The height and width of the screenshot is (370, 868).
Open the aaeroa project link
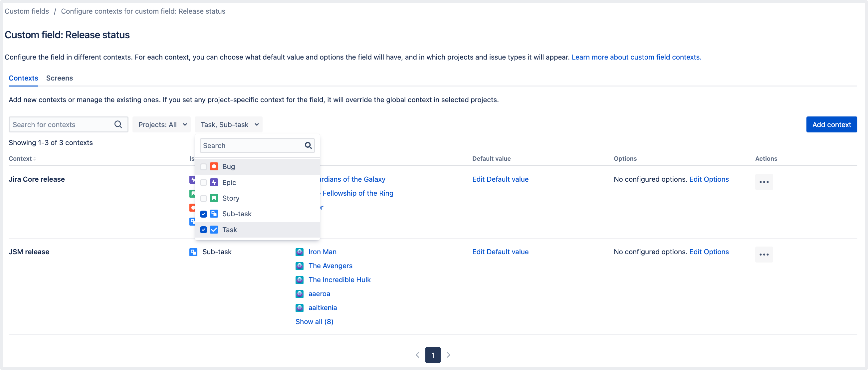click(x=320, y=294)
